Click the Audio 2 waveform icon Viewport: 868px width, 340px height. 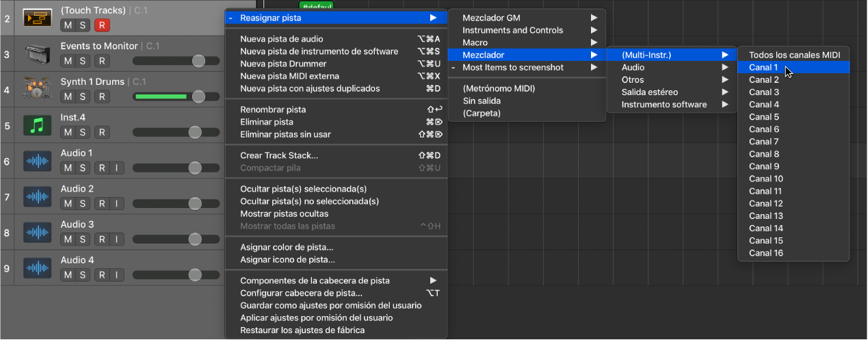pyautogui.click(x=38, y=196)
